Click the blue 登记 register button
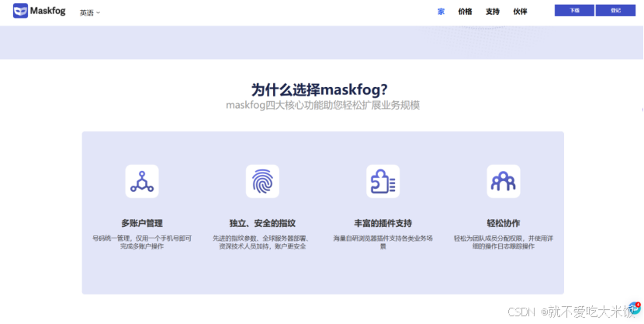Screen dimensions: 644x324 (x=615, y=10)
